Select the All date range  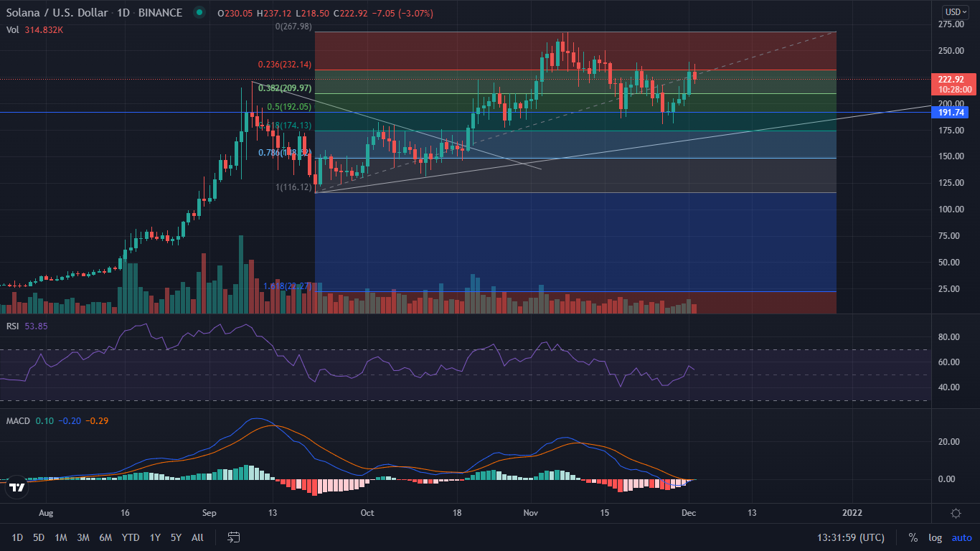[x=198, y=537]
